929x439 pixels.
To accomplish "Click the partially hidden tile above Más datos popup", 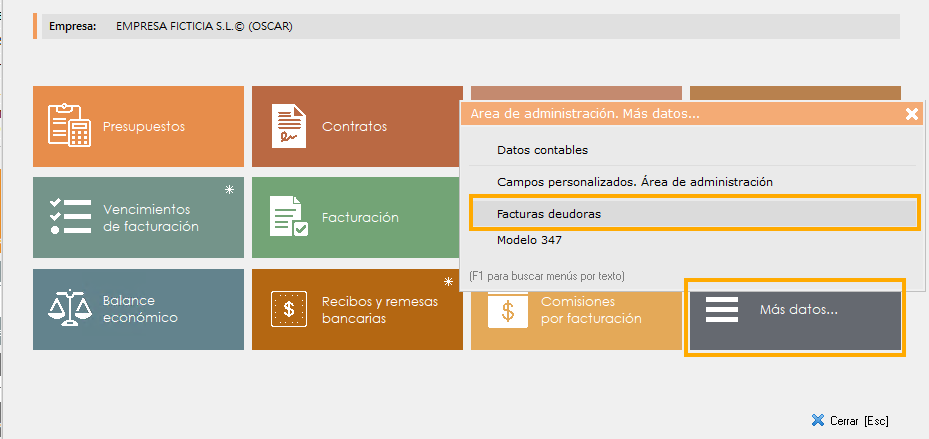I will click(795, 93).
